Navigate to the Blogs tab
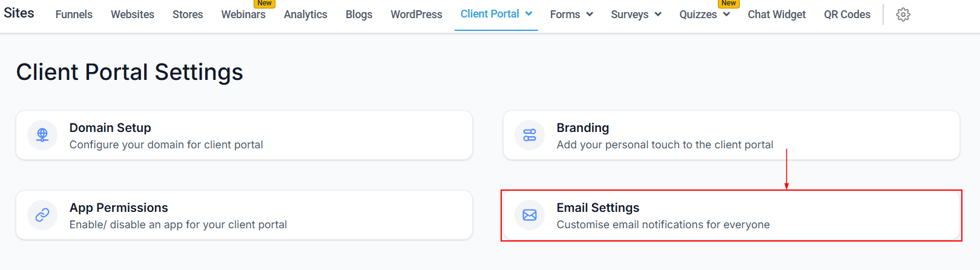The width and height of the screenshot is (980, 270). tap(359, 15)
